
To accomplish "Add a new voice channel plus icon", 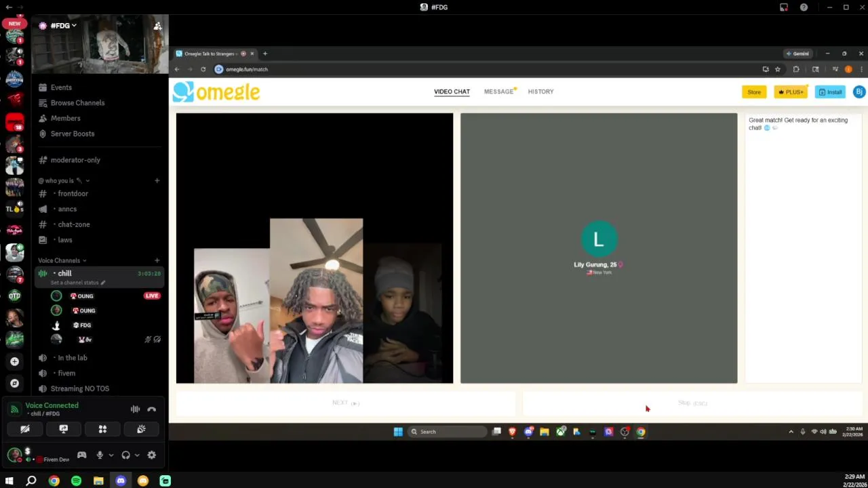I will pyautogui.click(x=157, y=260).
